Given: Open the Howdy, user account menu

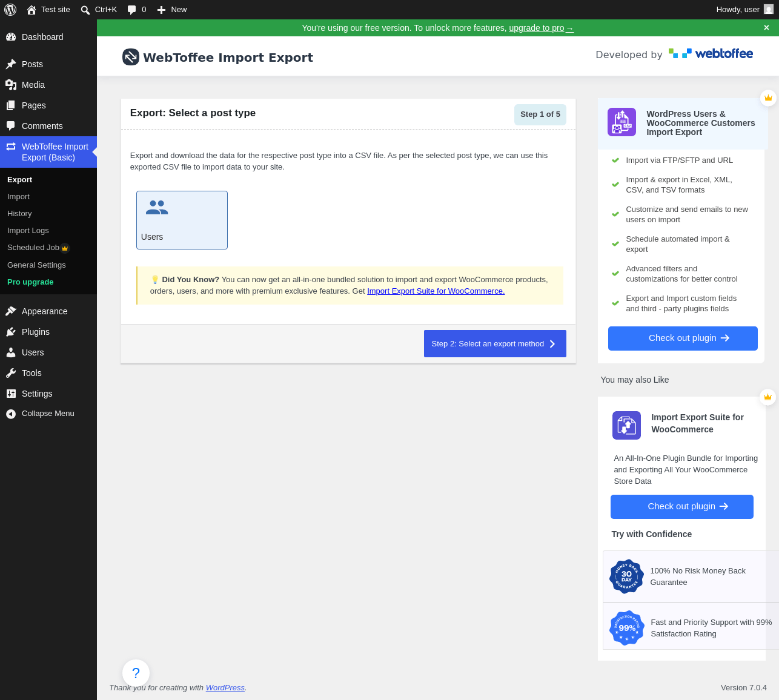Looking at the screenshot, I should tap(744, 10).
